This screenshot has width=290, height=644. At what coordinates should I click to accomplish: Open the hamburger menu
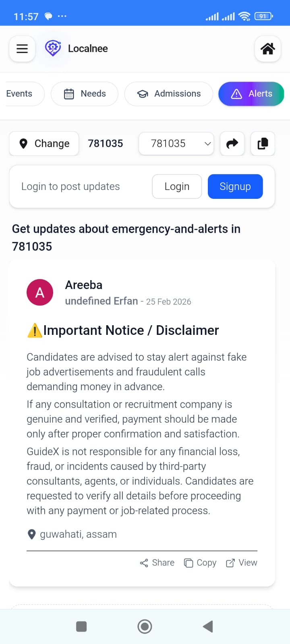tap(22, 49)
